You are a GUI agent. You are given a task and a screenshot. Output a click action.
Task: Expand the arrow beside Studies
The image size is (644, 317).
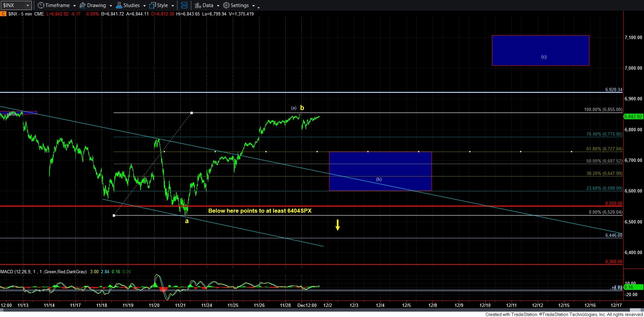pyautogui.click(x=144, y=6)
